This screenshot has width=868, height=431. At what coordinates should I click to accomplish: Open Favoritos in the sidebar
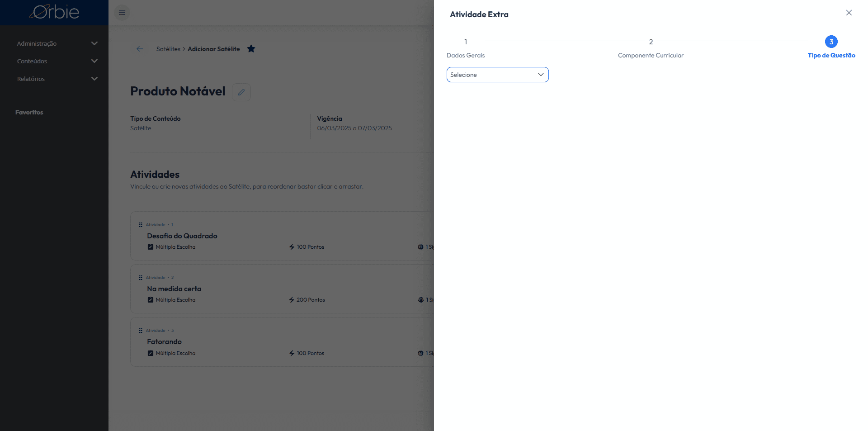[29, 112]
